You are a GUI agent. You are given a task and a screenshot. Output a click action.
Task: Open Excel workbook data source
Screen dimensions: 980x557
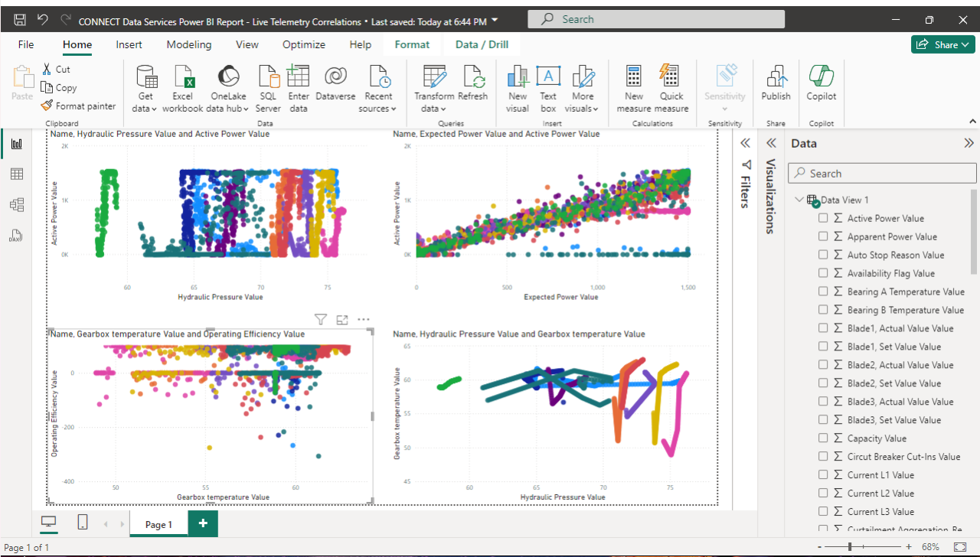(182, 89)
